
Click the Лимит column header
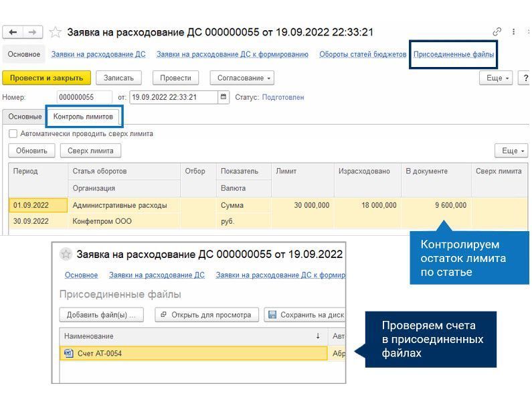click(x=302, y=180)
